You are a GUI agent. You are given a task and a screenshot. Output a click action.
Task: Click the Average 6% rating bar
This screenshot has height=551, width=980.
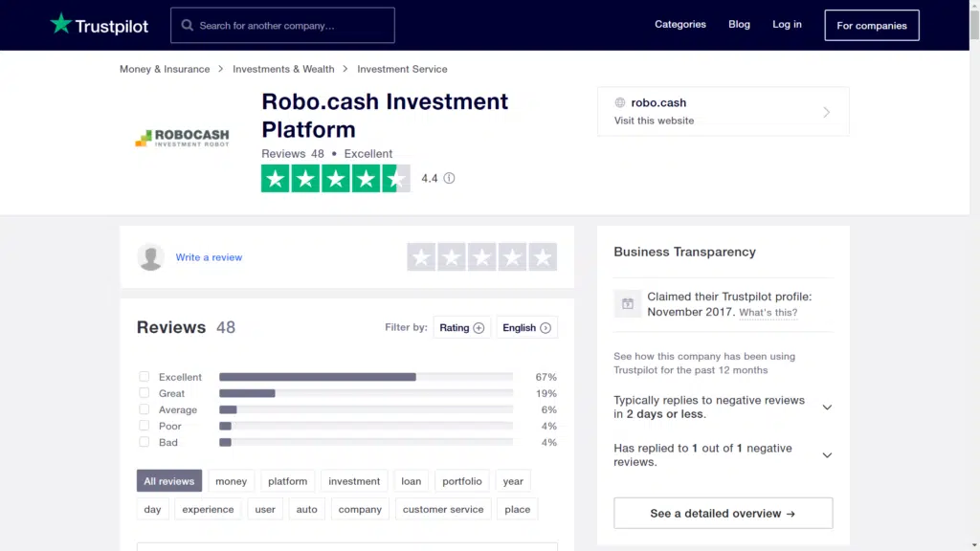(x=367, y=409)
